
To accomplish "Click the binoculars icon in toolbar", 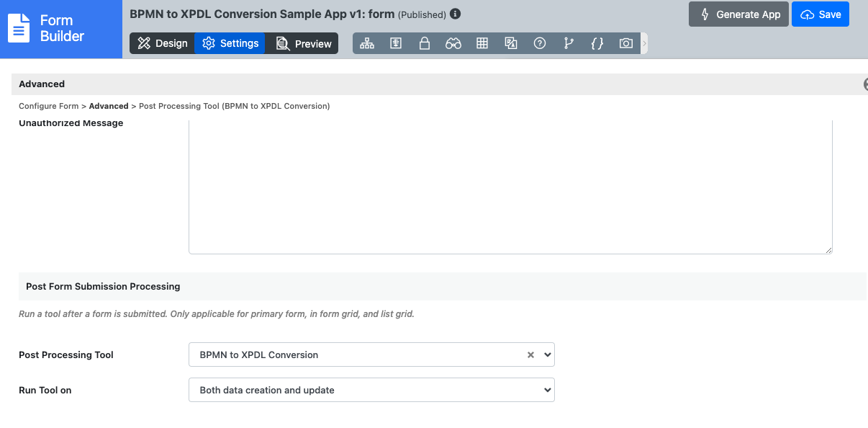I will click(x=453, y=43).
